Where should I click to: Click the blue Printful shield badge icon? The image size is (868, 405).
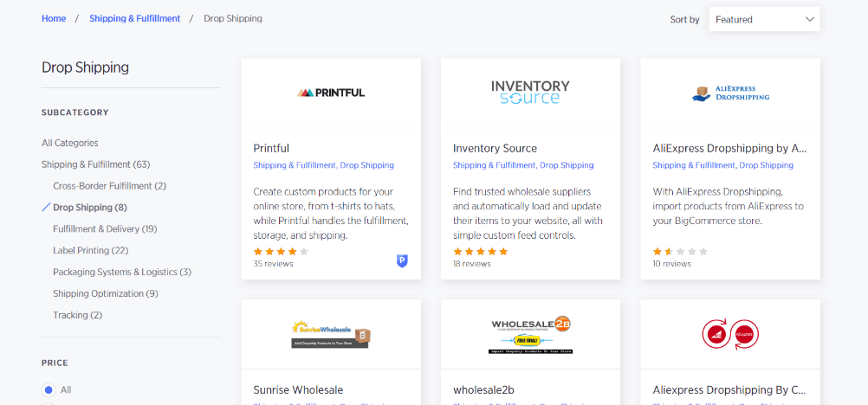[403, 261]
